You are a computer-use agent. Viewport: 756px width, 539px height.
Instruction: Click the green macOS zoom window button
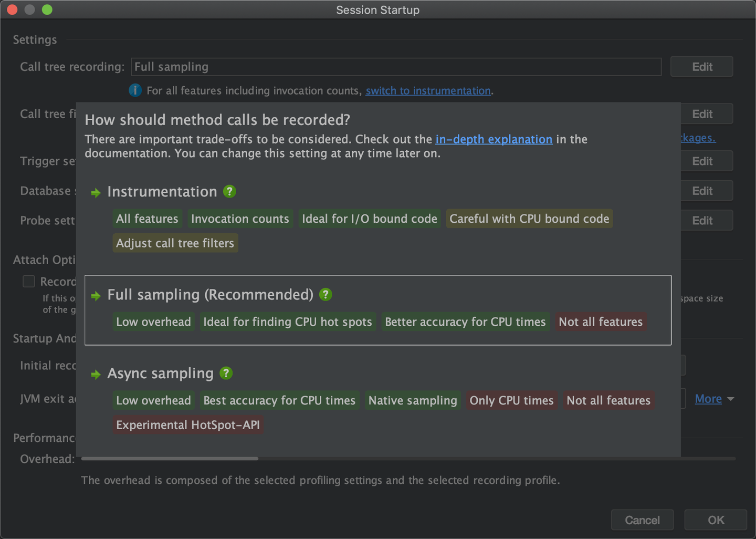(47, 9)
